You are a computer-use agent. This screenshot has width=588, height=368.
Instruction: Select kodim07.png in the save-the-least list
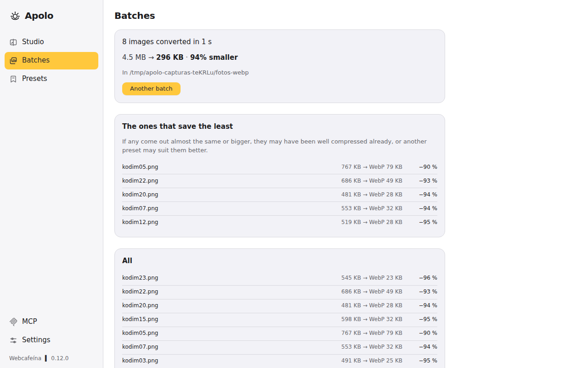(x=280, y=208)
